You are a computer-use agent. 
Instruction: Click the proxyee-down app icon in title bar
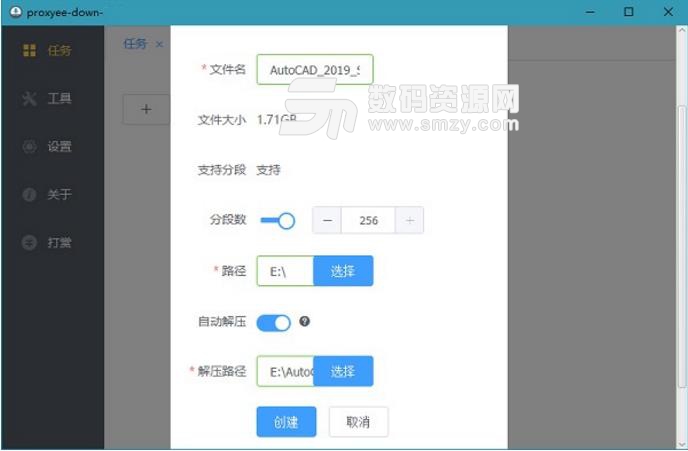[15, 12]
